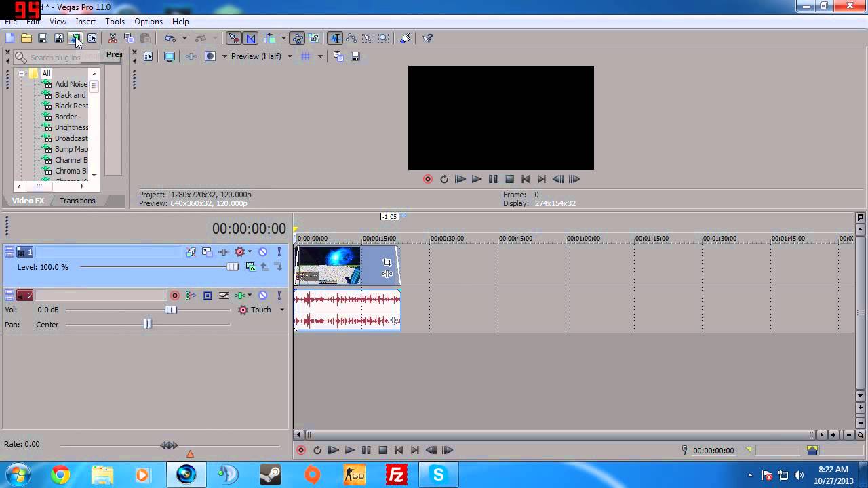Open the Insert menu
868x488 pixels.
85,22
